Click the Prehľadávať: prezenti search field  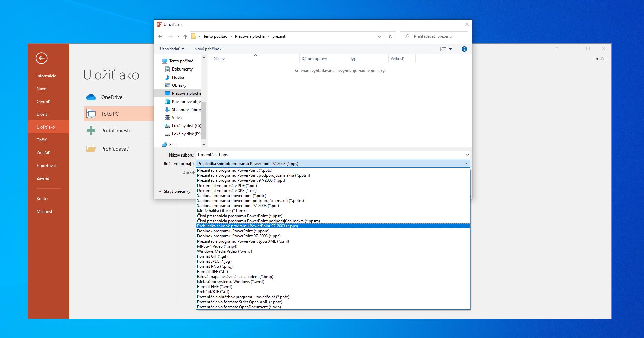tap(434, 36)
